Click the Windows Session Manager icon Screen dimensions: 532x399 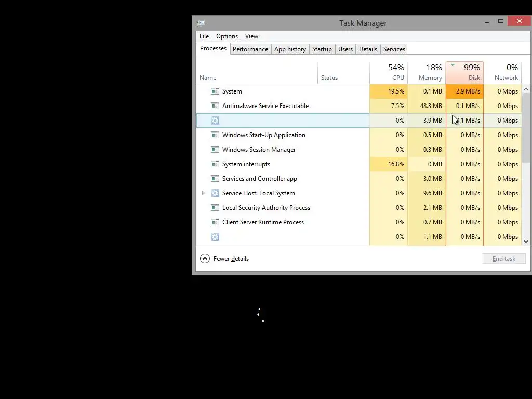[x=215, y=150]
